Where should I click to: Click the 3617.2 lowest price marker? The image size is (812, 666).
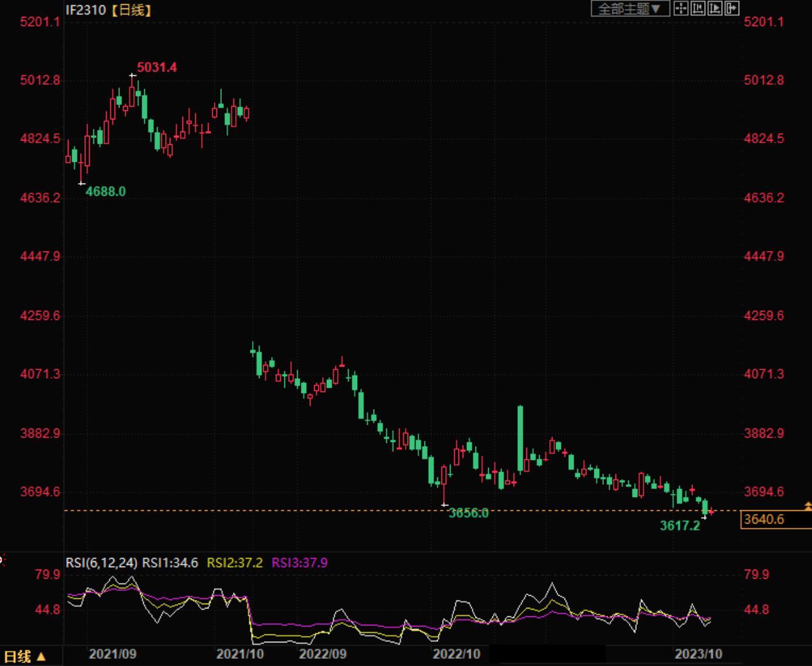(679, 525)
